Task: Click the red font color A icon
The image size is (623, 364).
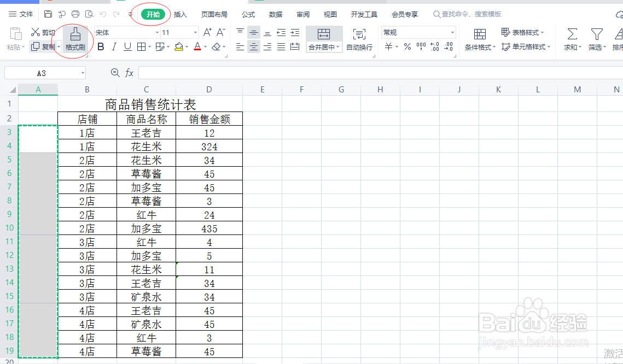Action: coord(197,47)
